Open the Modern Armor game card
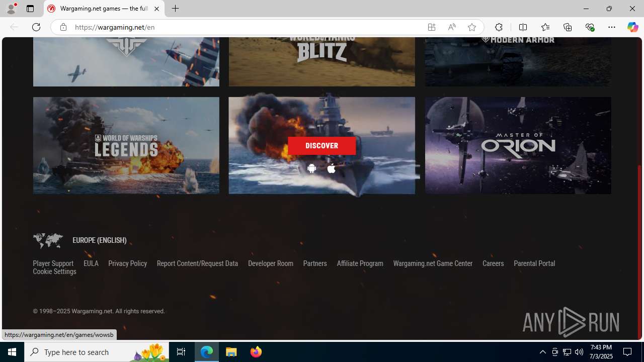This screenshot has width=644, height=362. (x=518, y=61)
